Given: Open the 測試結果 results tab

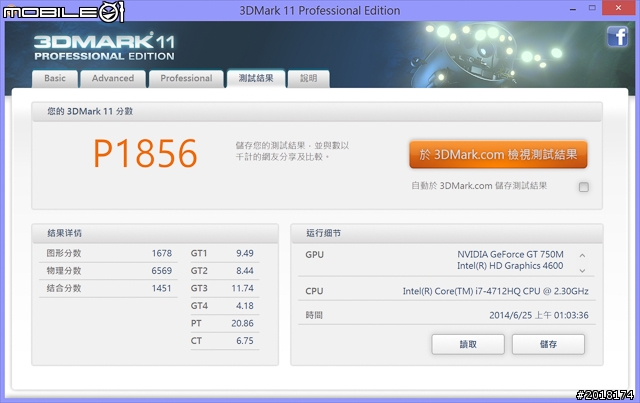Looking at the screenshot, I should coord(256,78).
